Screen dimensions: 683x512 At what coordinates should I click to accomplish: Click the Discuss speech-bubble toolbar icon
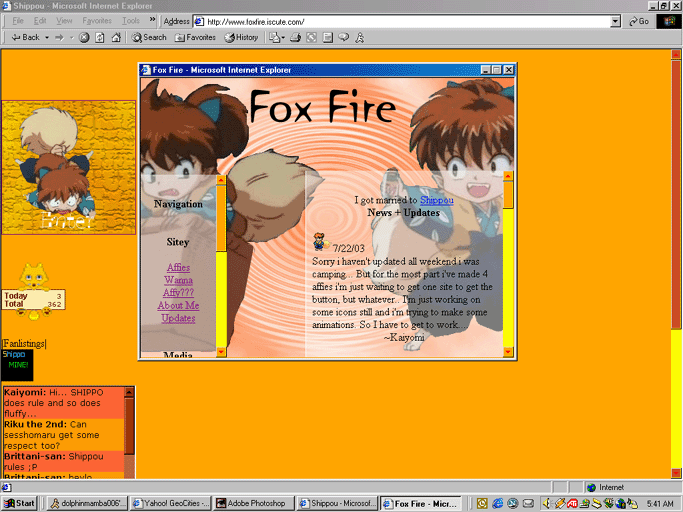pyautogui.click(x=344, y=37)
